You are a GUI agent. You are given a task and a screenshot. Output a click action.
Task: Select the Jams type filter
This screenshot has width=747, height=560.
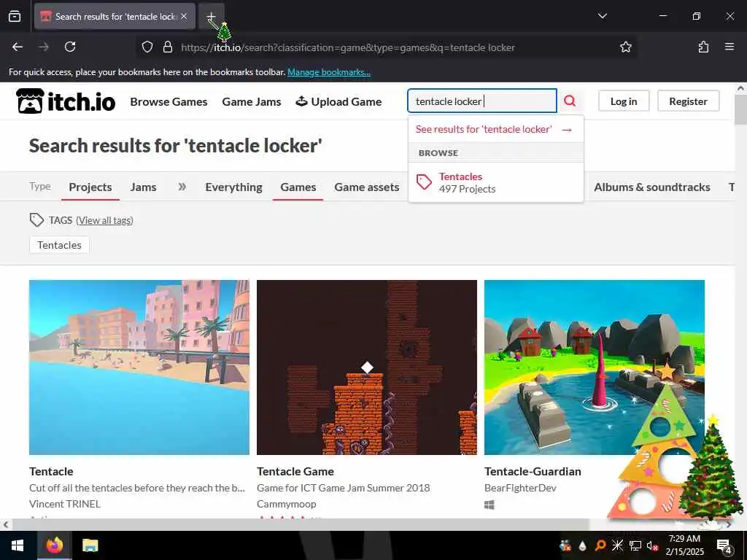[144, 187]
